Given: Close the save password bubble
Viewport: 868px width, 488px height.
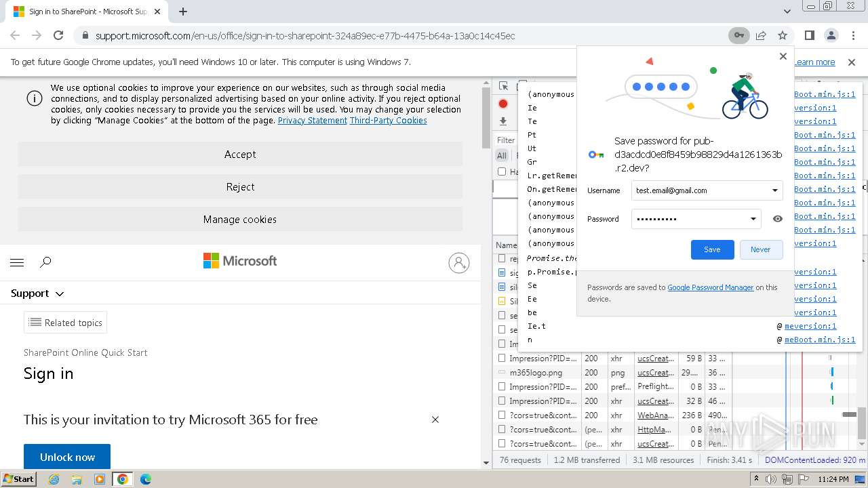Looking at the screenshot, I should click(783, 56).
